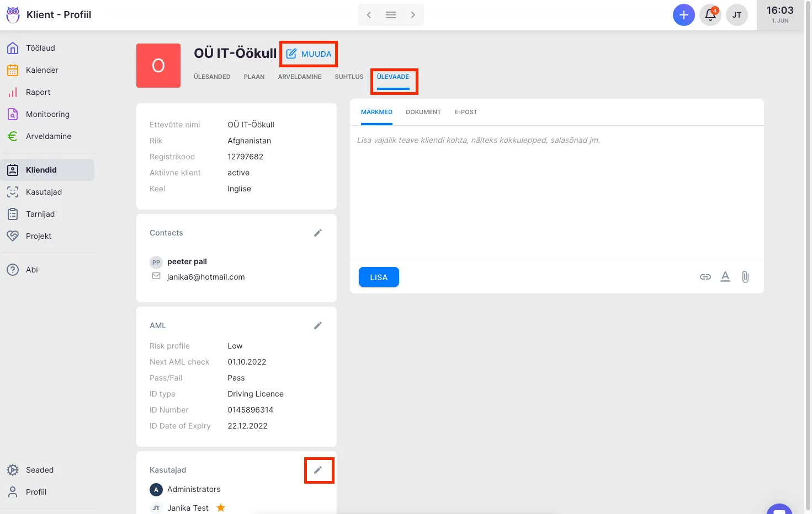Click the pencil edit icon in Contacts card

pyautogui.click(x=317, y=233)
